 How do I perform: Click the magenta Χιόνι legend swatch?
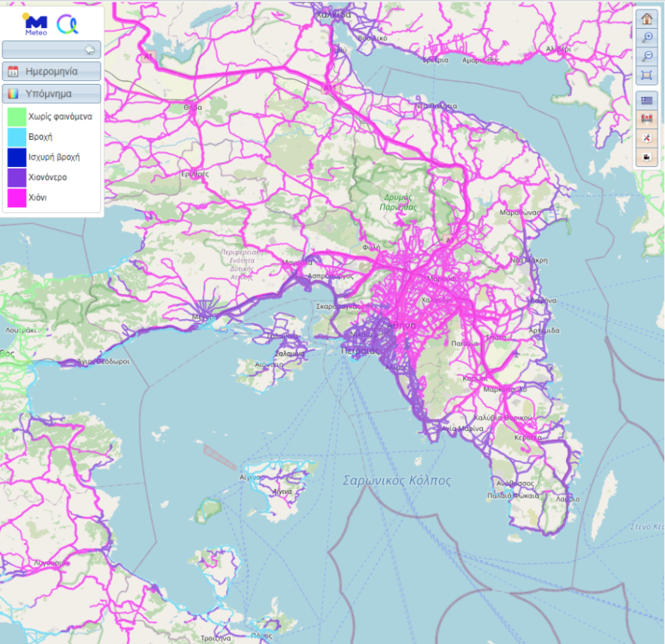17,197
